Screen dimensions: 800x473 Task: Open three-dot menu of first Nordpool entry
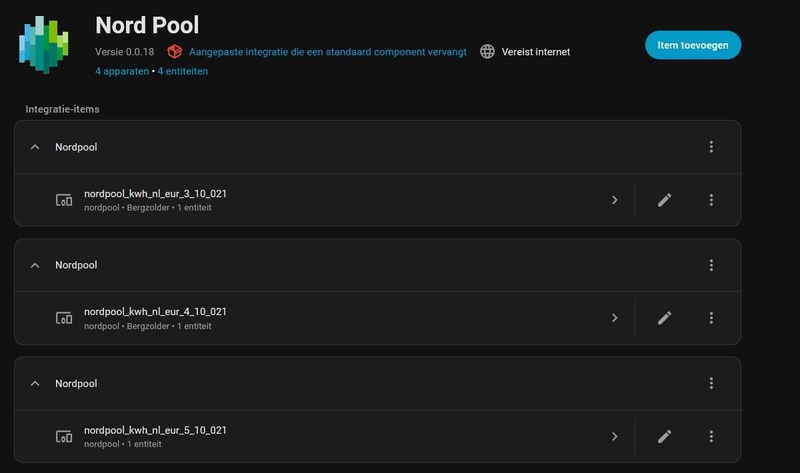(711, 147)
